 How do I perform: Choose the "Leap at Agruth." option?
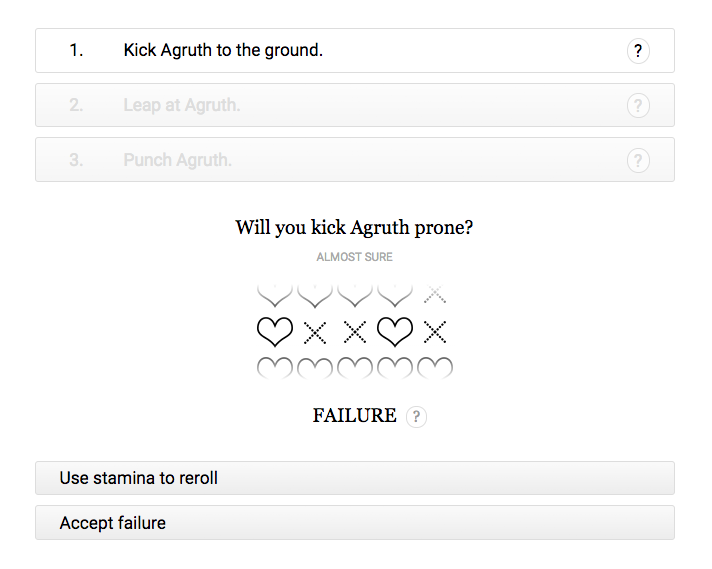click(x=182, y=105)
